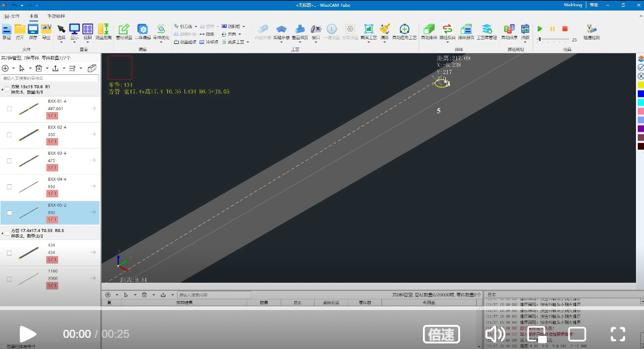Click the part name search field

(50, 79)
